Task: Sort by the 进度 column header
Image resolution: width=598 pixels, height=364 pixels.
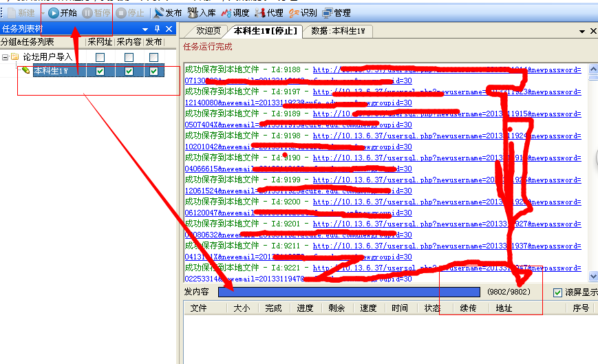Action: pyautogui.click(x=305, y=308)
